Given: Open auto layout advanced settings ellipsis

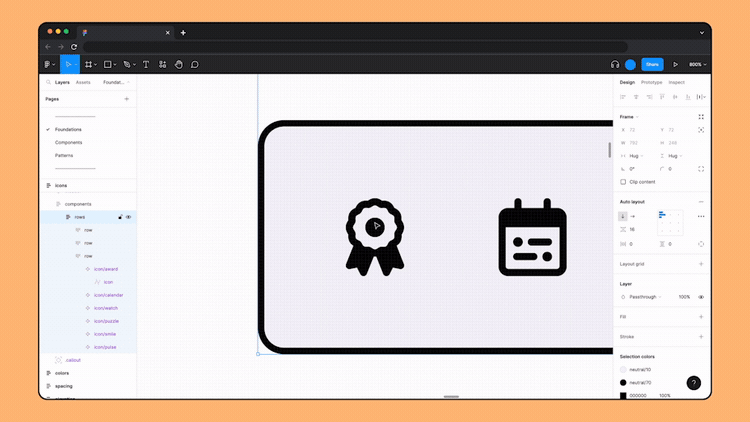Looking at the screenshot, I should click(x=701, y=216).
